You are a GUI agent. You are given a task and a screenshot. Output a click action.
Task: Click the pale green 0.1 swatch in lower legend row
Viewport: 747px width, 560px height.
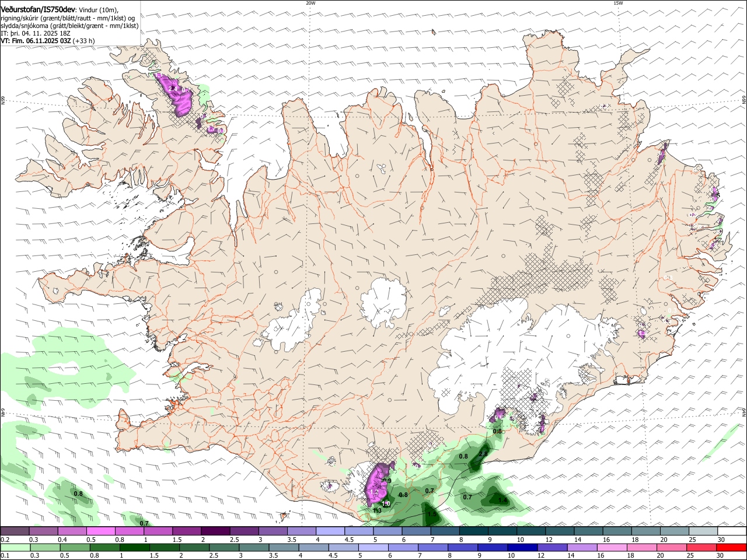coord(15,548)
